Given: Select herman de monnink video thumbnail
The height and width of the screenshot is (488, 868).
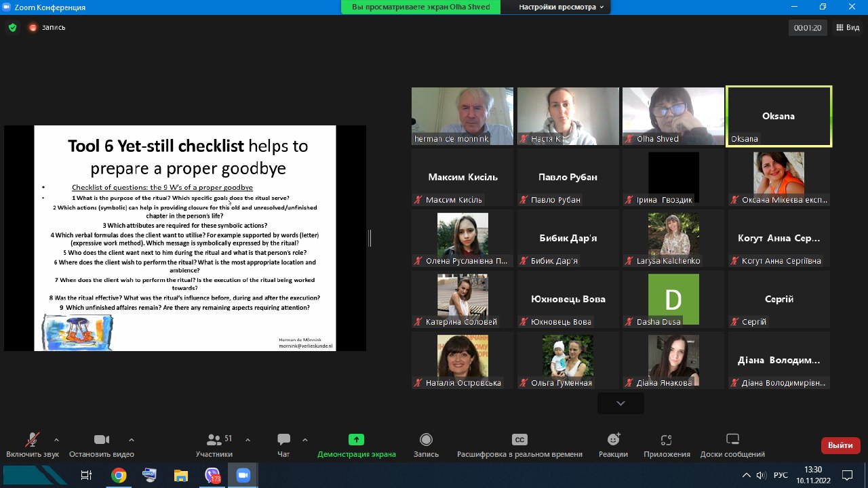Looking at the screenshot, I should click(x=463, y=115).
